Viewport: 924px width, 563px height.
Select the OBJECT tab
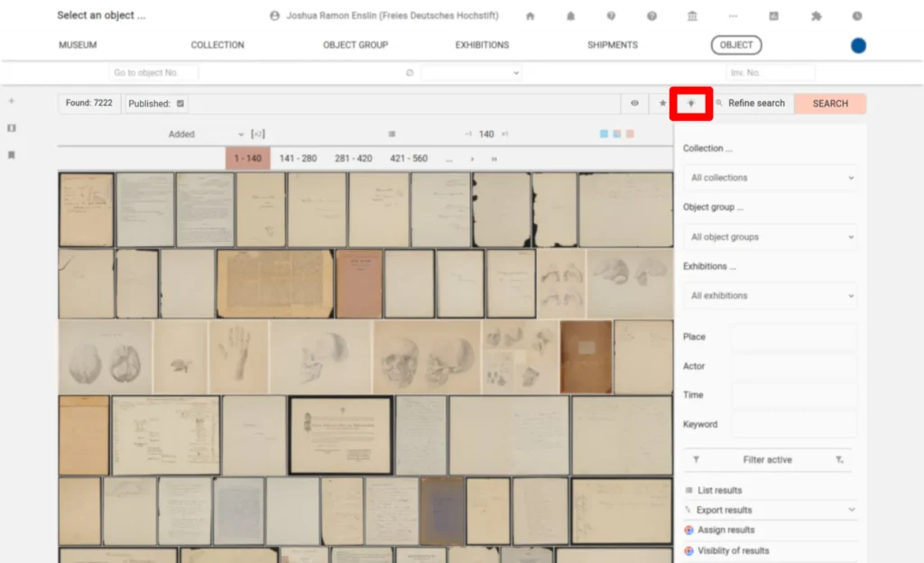click(736, 45)
